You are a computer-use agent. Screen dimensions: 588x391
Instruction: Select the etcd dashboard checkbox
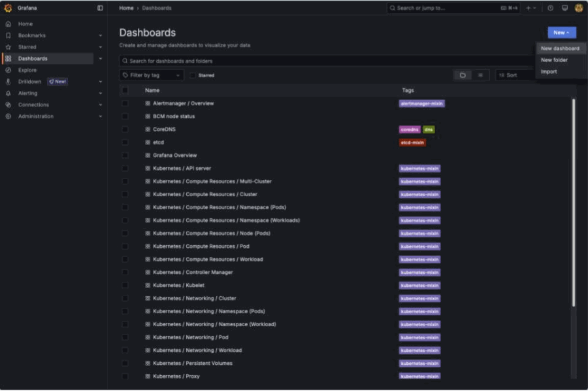coord(125,143)
